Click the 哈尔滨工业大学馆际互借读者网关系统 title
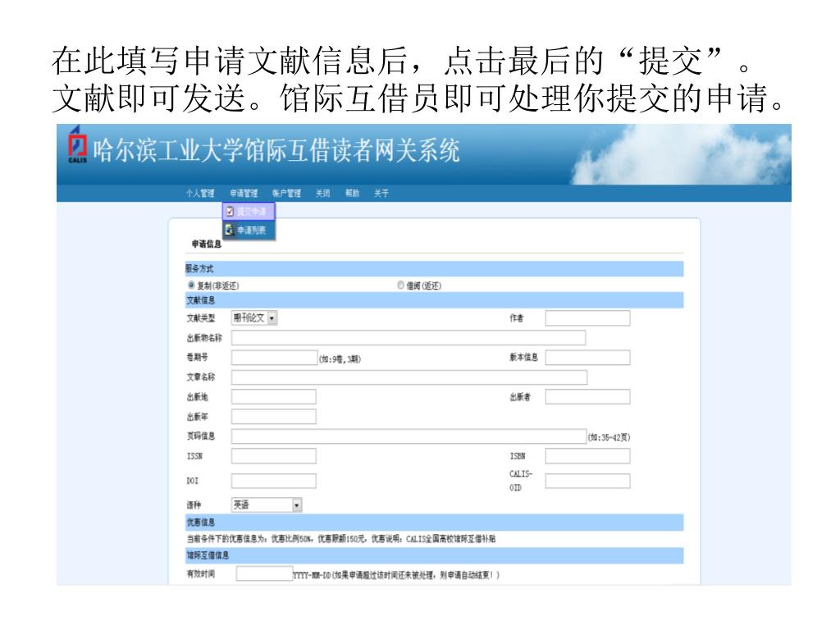The image size is (840, 630). 276,151
